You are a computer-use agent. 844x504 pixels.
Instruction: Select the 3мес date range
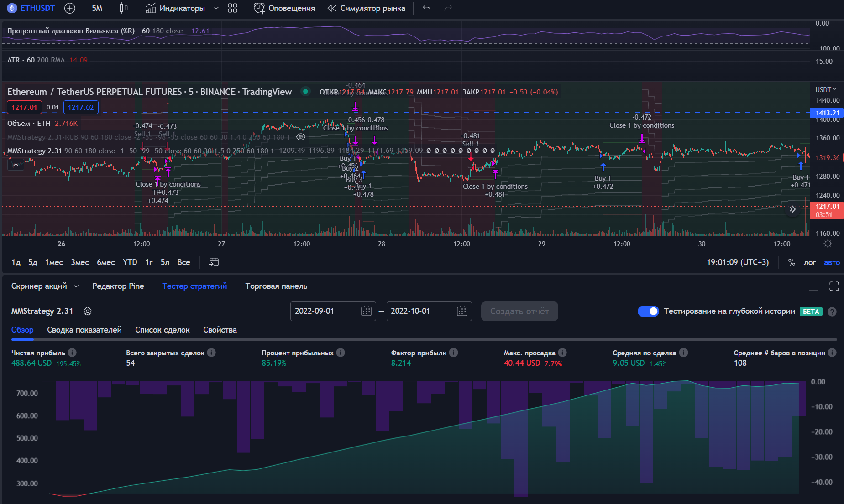click(x=80, y=262)
